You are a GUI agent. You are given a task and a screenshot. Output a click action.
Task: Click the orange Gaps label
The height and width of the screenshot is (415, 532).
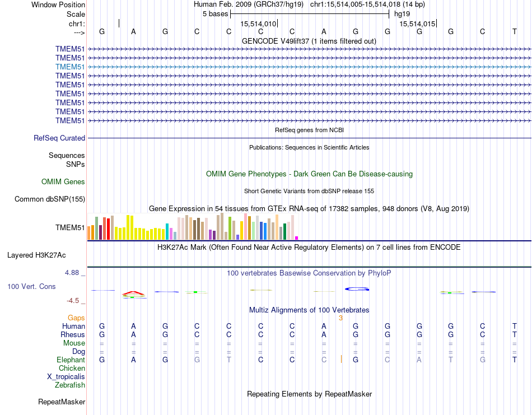pos(76,318)
